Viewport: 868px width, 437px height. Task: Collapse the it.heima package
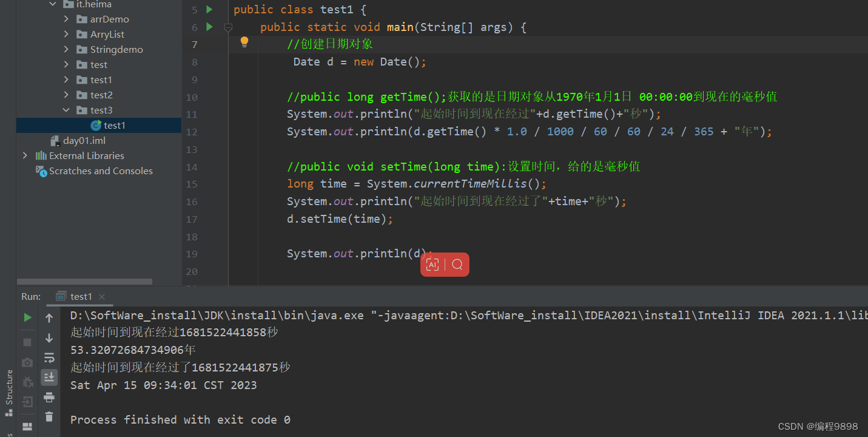(x=52, y=4)
